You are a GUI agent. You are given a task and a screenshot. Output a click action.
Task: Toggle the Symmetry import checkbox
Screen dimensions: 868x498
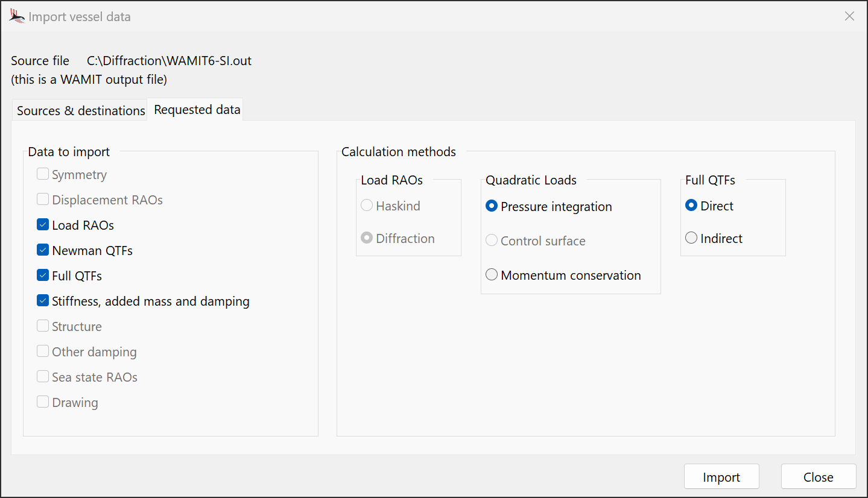pyautogui.click(x=42, y=173)
